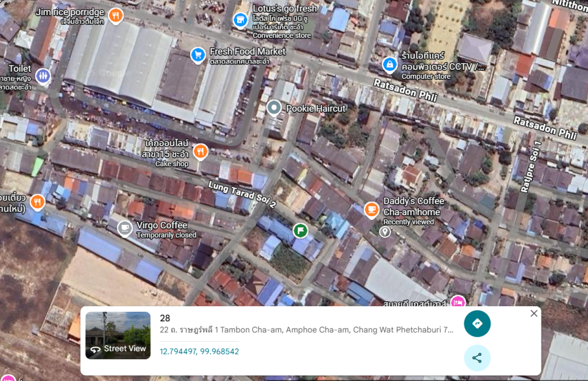
Task: Share this location using the share button
Action: pos(477,358)
